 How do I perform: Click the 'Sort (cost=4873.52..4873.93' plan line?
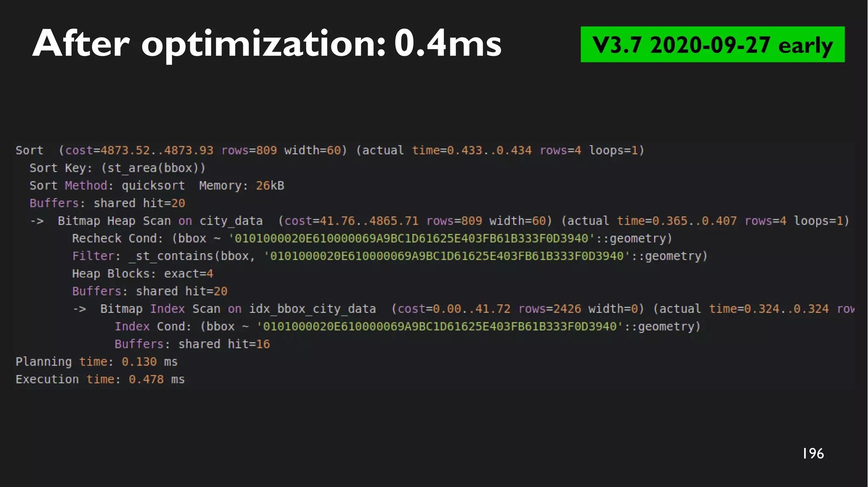point(330,150)
